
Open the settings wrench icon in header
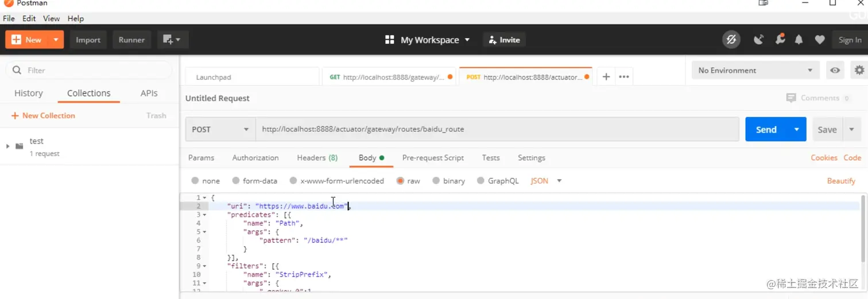pos(780,39)
